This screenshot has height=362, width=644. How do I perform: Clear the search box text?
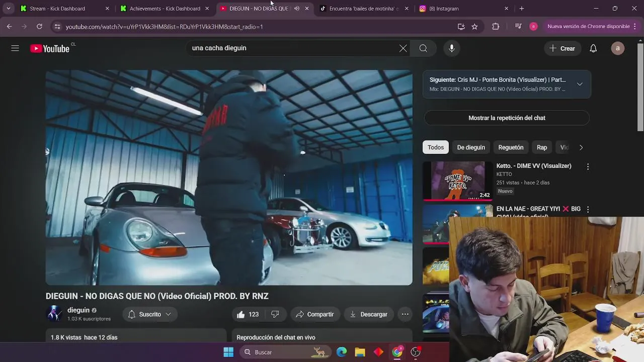click(x=403, y=48)
